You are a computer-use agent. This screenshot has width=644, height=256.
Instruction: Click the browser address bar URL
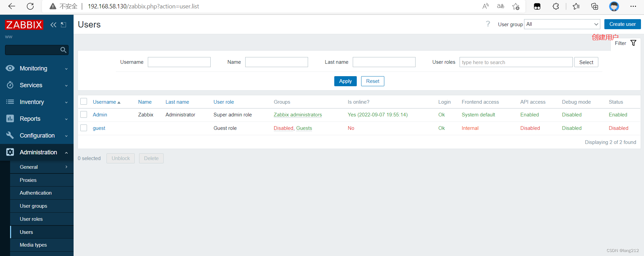(x=143, y=6)
